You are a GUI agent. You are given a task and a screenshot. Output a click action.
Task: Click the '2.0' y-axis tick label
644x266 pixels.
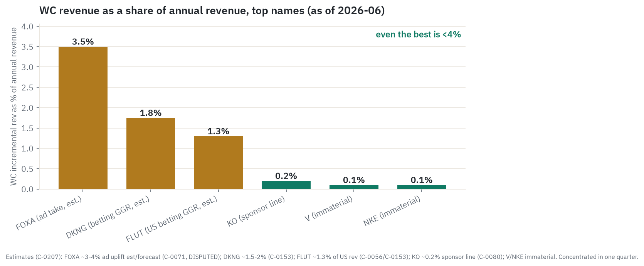pyautogui.click(x=28, y=108)
